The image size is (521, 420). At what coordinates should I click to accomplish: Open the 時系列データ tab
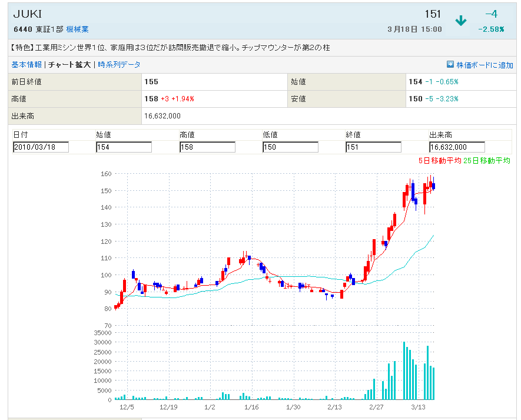pos(119,65)
